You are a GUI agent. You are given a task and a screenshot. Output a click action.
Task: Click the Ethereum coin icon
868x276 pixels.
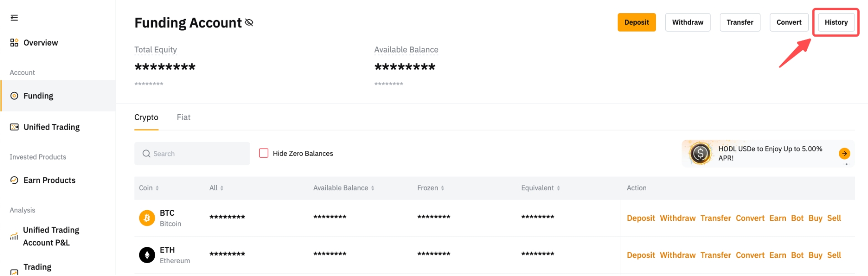click(x=147, y=255)
